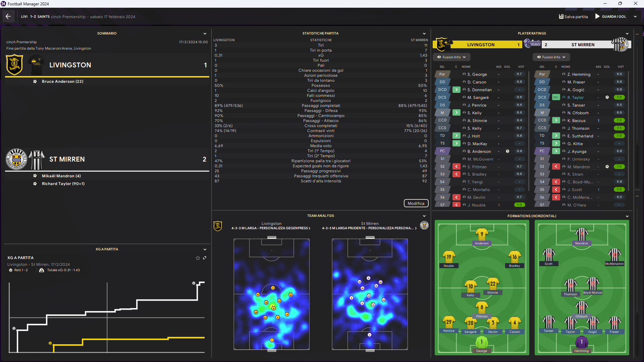Expand the xG chart to fullscreen
644x362 pixels.
[x=205, y=258]
